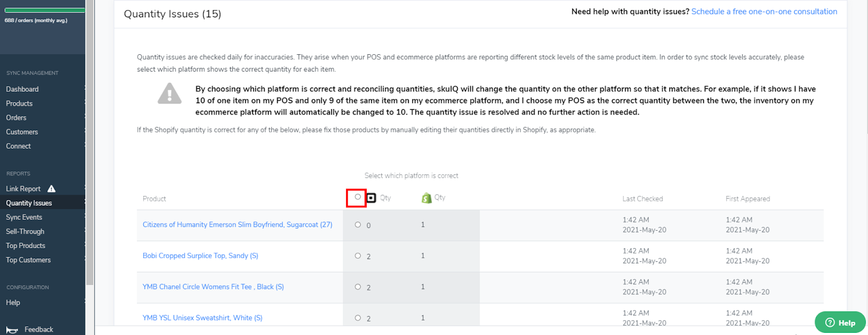Viewport: 868px width, 335px height.
Task: Expand the Connect sidebar section
Action: coord(18,146)
